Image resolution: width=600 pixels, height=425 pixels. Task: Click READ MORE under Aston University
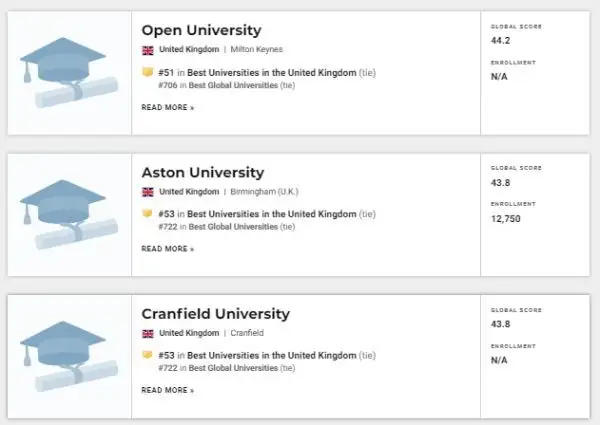click(x=168, y=249)
